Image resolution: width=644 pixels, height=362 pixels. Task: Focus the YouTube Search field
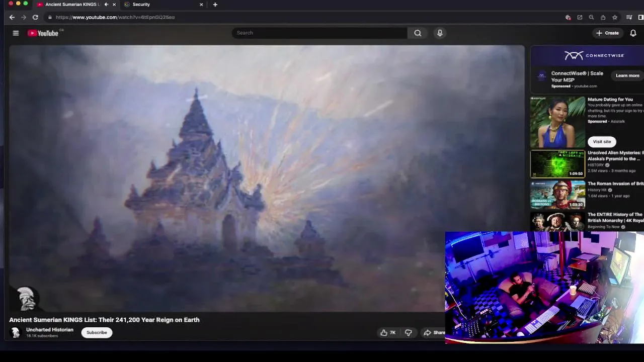click(319, 33)
